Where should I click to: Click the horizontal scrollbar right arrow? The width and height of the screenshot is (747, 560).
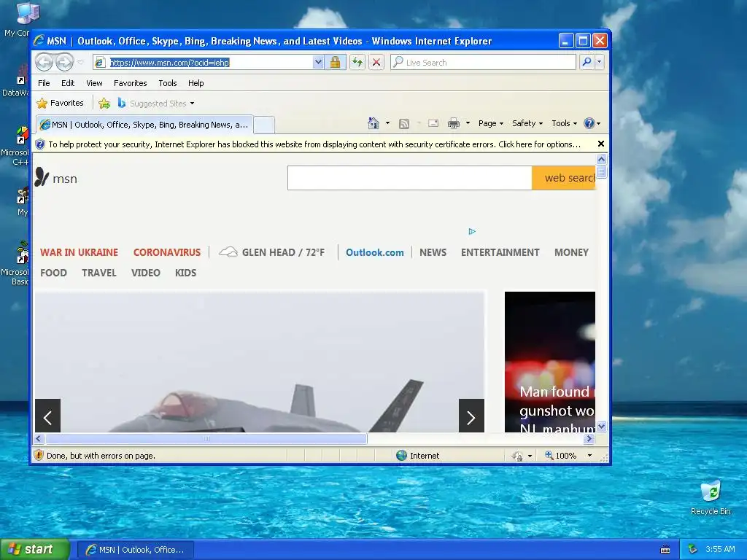(589, 438)
